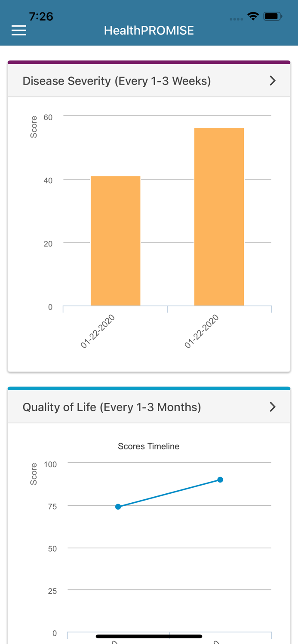
Task: Tap the HealthPROMISE title in the header
Action: [148, 30]
